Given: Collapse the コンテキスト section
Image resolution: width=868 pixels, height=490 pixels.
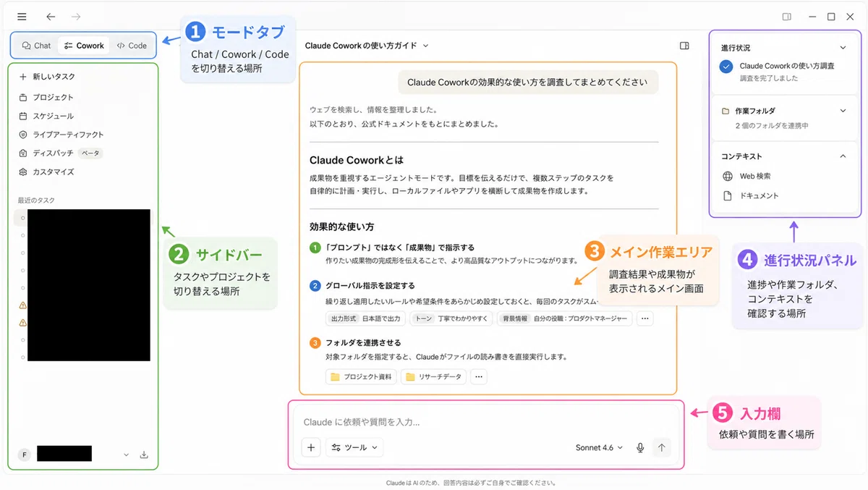Looking at the screenshot, I should click(843, 156).
